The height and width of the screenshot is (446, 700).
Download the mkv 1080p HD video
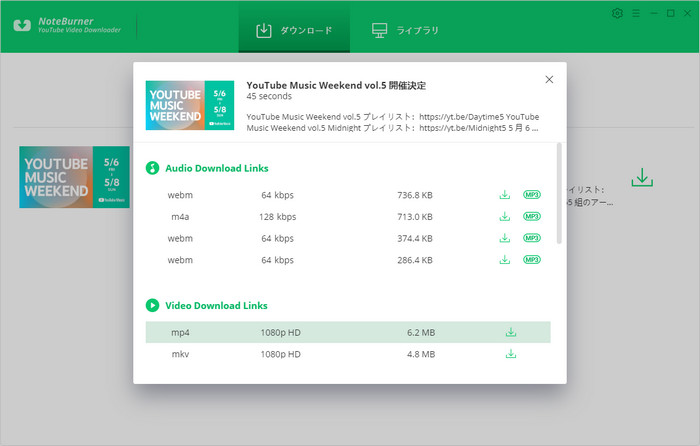click(x=511, y=354)
